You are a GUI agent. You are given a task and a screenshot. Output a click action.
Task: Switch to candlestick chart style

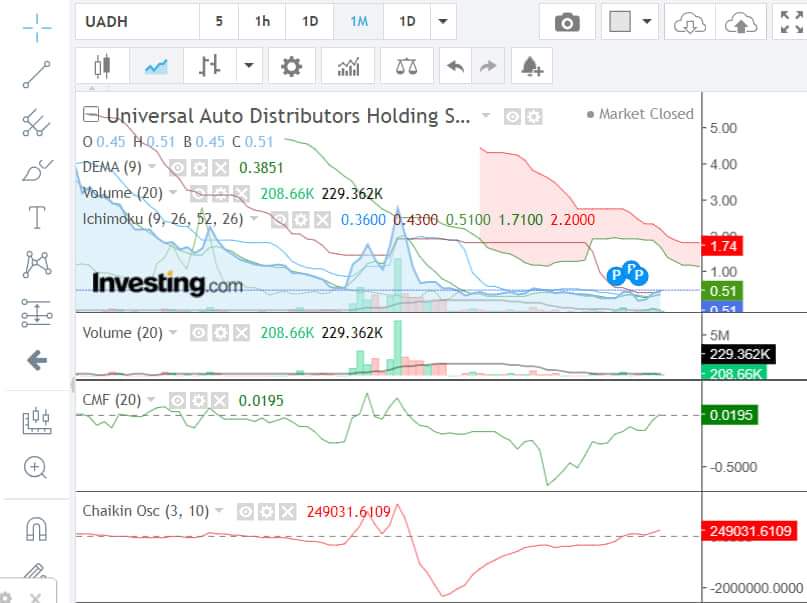pos(102,66)
